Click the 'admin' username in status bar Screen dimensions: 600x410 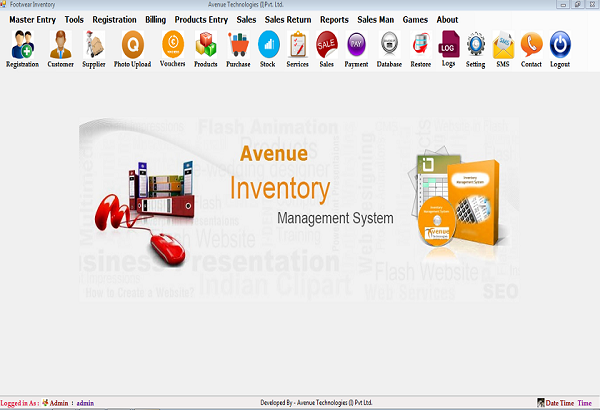pos(85,403)
